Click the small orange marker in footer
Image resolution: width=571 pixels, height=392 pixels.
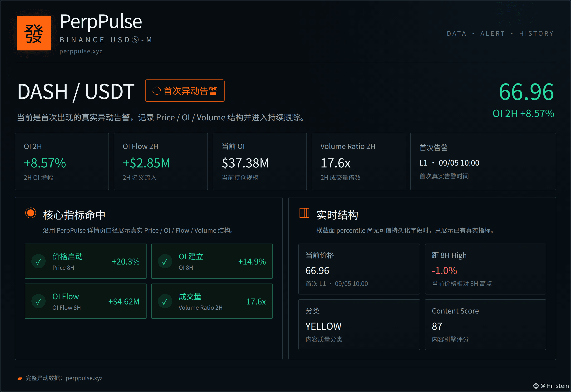[x=20, y=378]
